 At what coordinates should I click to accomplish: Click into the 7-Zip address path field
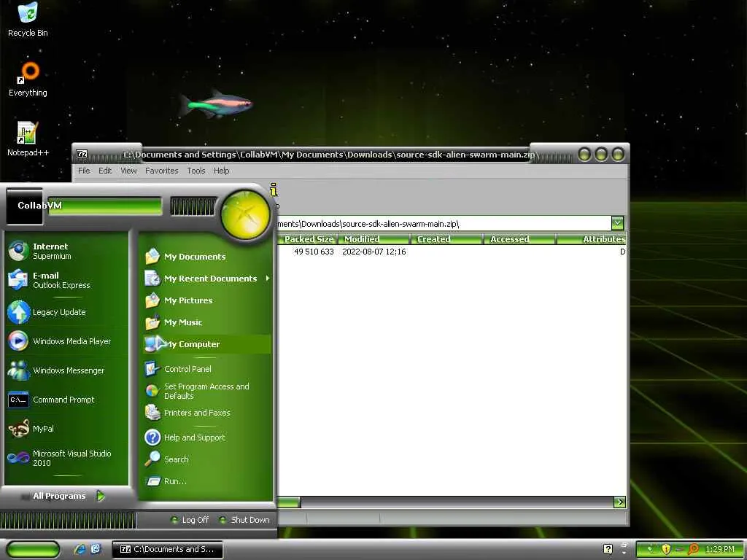point(444,223)
